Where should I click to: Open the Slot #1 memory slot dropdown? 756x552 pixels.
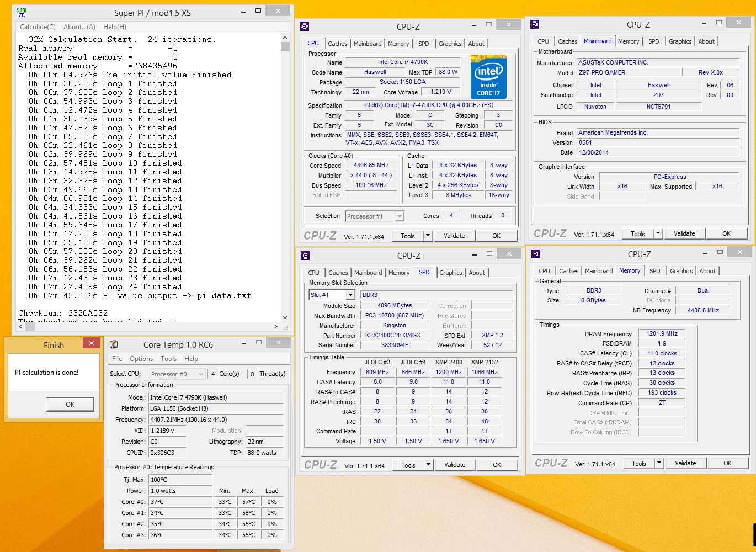click(350, 295)
